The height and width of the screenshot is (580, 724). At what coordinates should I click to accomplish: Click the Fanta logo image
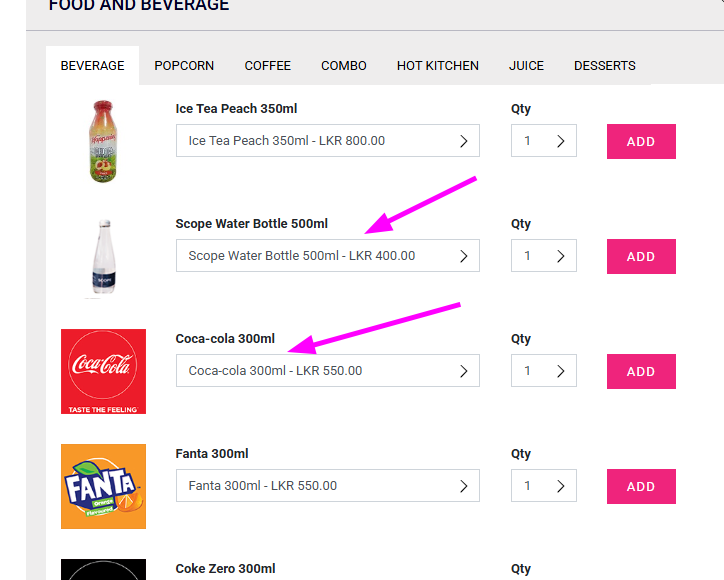click(x=103, y=486)
